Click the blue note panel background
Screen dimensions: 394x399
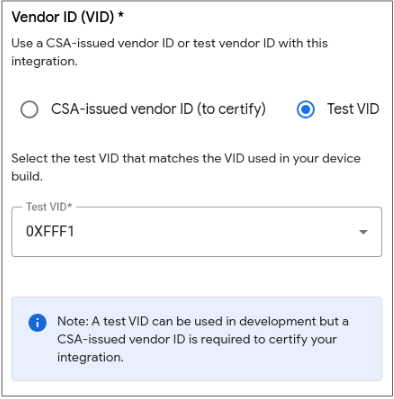197,339
